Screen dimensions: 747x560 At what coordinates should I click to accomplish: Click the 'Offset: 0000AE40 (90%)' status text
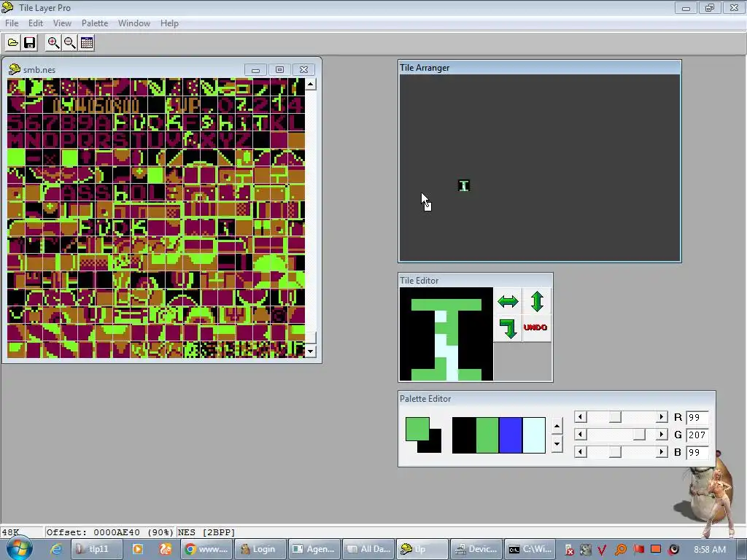(110, 532)
